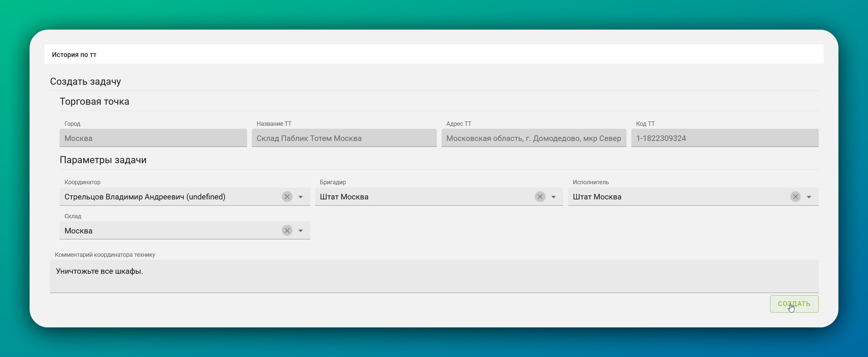Click the Код ТТ field 1-1822309324
Image resolution: width=868 pixels, height=357 pixels.
(x=725, y=138)
